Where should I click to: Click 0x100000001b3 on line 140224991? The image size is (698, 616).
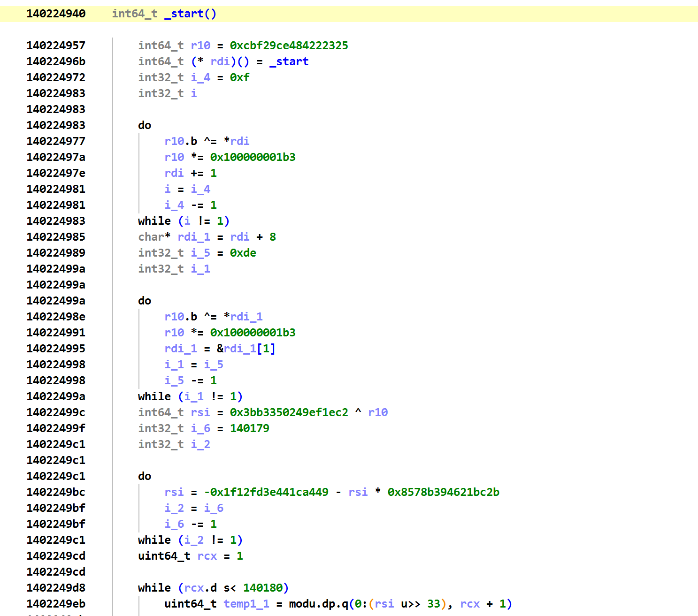point(253,333)
